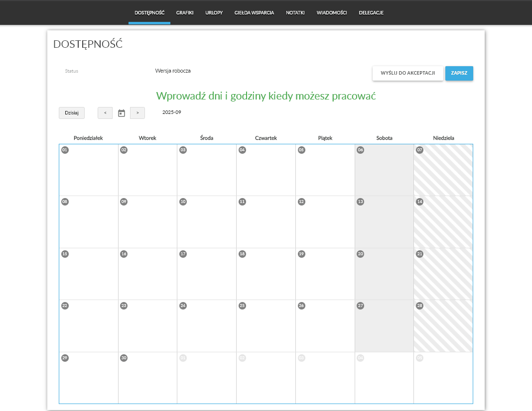Open the WIADOMOŚCI tab
This screenshot has width=532, height=411.
[x=332, y=13]
